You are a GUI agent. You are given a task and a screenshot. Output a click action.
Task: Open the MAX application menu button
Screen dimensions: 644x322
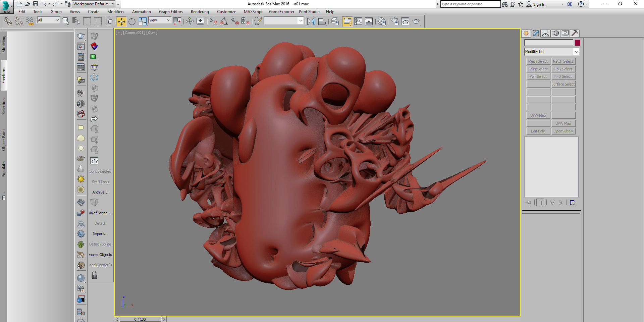pyautogui.click(x=6, y=6)
